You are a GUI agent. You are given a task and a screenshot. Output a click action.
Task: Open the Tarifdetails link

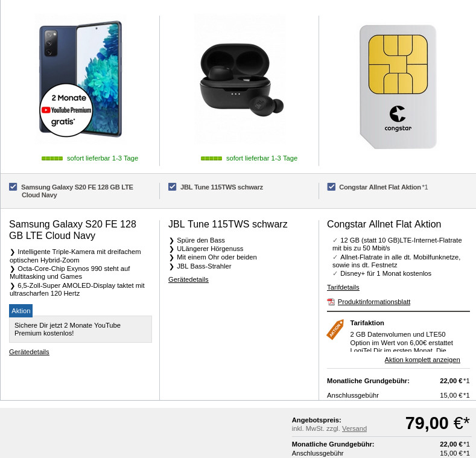pyautogui.click(x=343, y=287)
